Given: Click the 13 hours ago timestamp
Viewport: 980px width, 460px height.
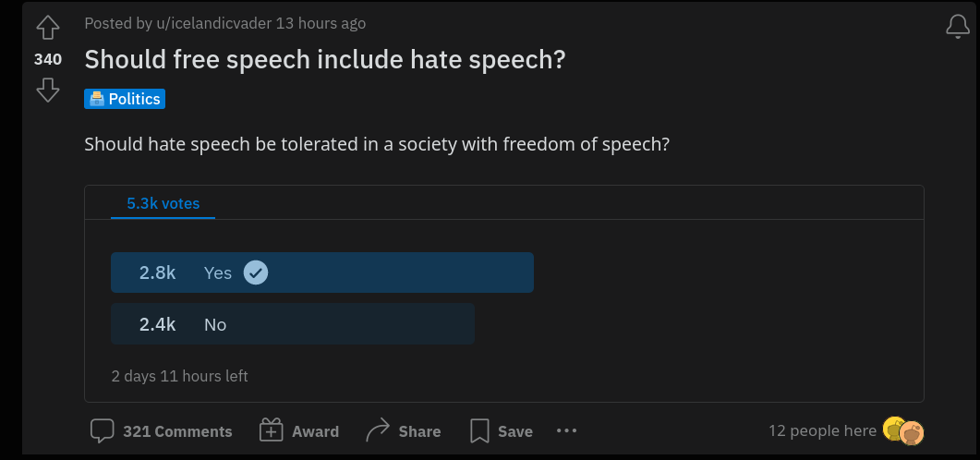Looking at the screenshot, I should pyautogui.click(x=321, y=24).
